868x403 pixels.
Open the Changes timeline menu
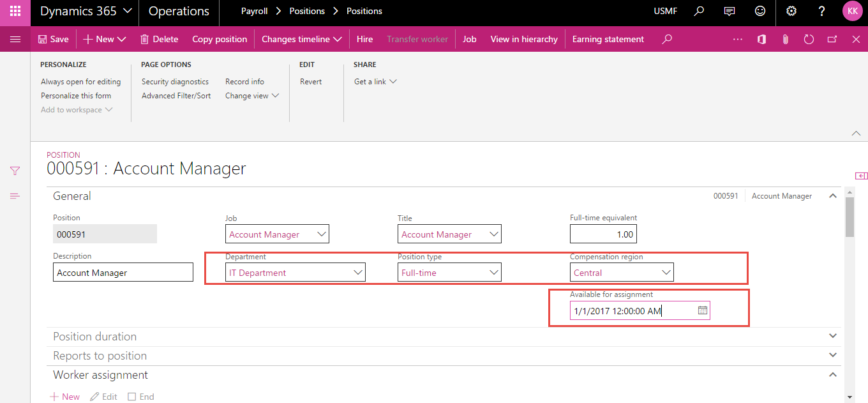[x=301, y=39]
